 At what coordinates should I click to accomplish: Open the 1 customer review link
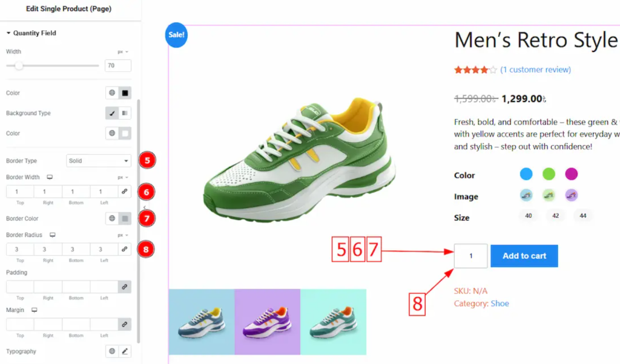tap(536, 70)
